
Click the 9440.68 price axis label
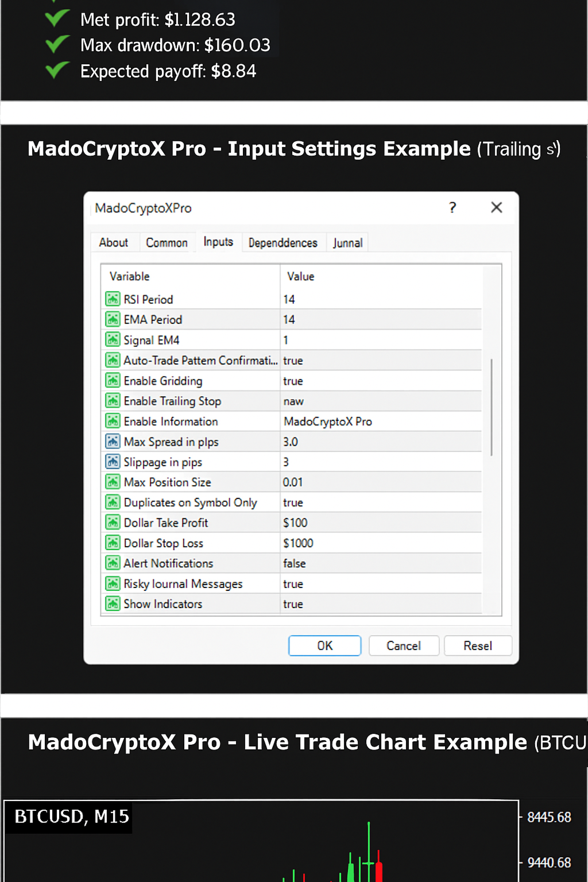(549, 862)
